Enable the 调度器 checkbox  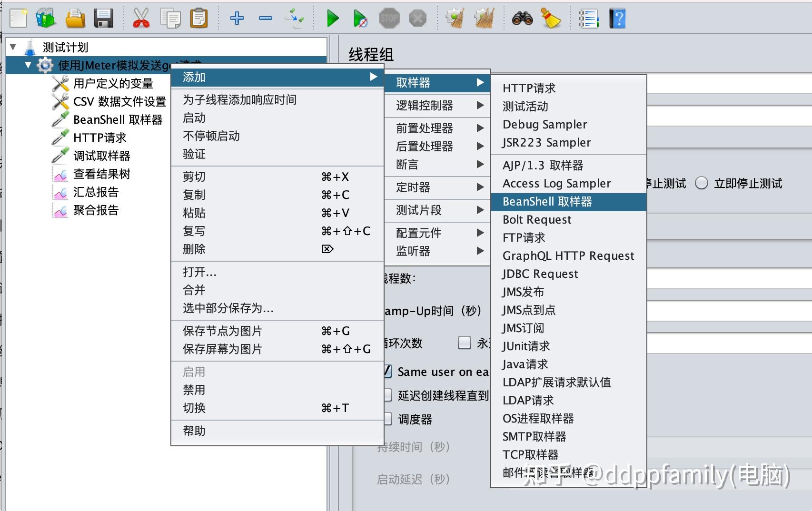388,419
